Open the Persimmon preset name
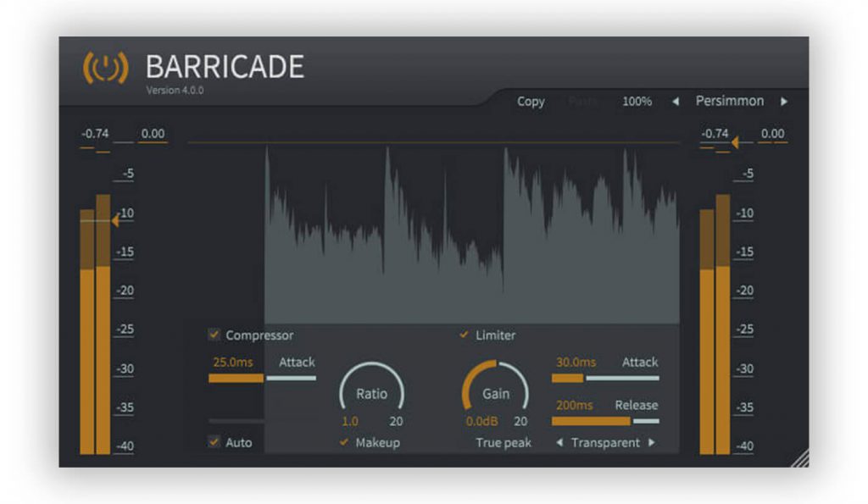The height and width of the screenshot is (504, 868). click(730, 102)
